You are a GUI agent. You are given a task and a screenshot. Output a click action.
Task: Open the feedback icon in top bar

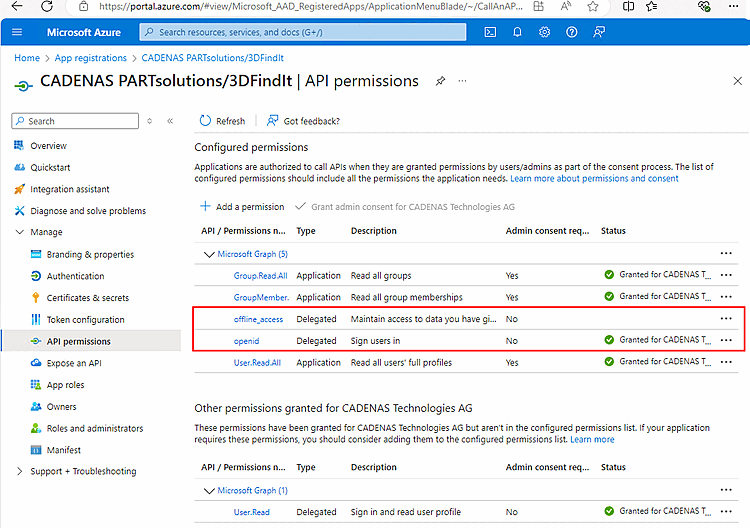coord(599,32)
